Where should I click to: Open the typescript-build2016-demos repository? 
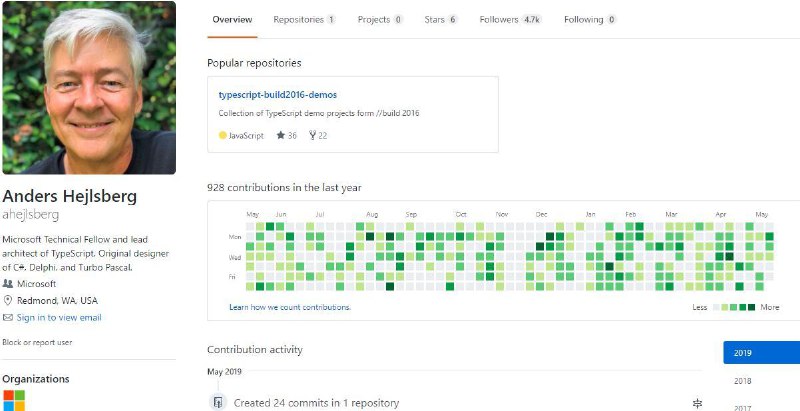click(x=278, y=95)
